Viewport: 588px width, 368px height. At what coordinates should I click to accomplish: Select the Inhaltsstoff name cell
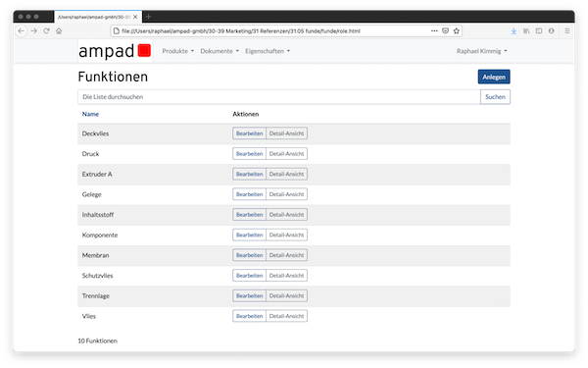(98, 214)
